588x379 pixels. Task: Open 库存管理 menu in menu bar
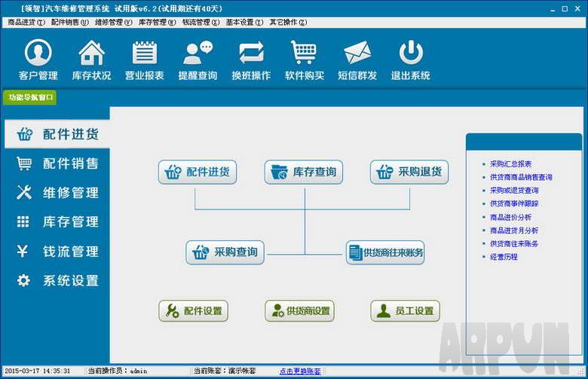(157, 23)
